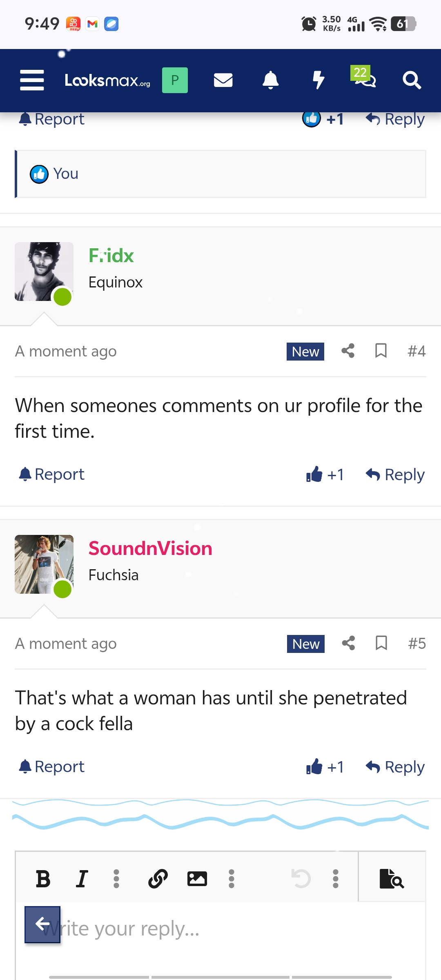Reply to SoundnVision's post
Viewport: 441px width, 980px height.
395,767
